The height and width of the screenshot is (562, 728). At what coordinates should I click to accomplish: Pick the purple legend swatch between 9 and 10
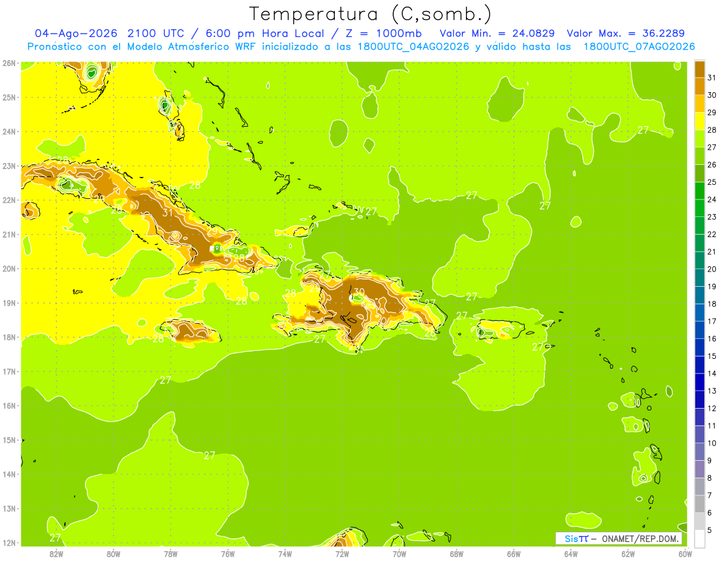[699, 452]
